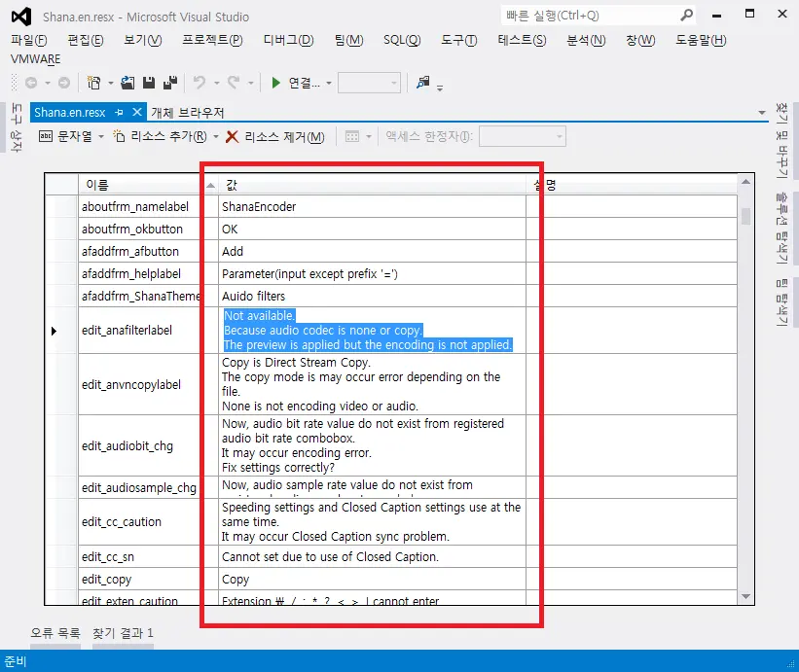Open the 오류 목록 panel tab
Screen dimensions: 799x672
(x=55, y=633)
